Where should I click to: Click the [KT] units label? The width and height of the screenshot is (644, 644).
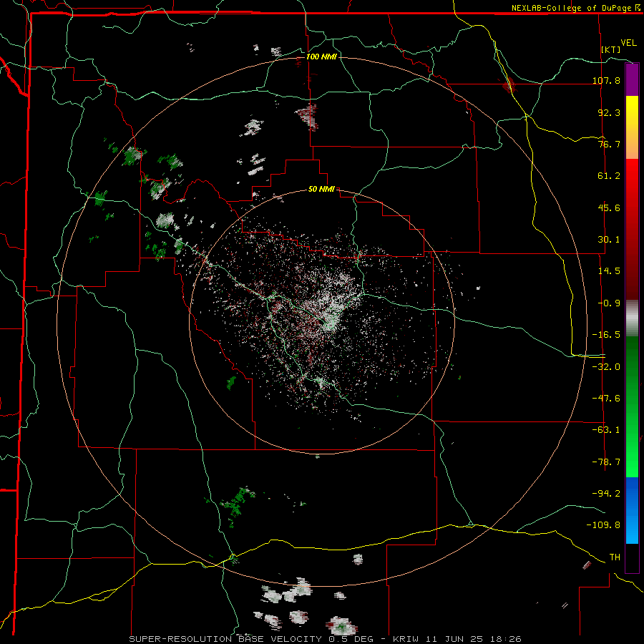[611, 49]
